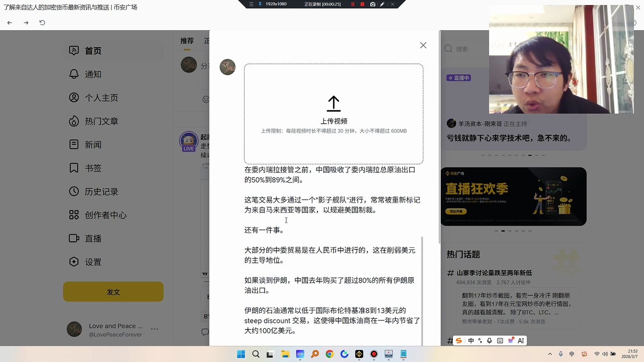Click the dialog user avatar next to upload box
644x362 pixels.
227,67
